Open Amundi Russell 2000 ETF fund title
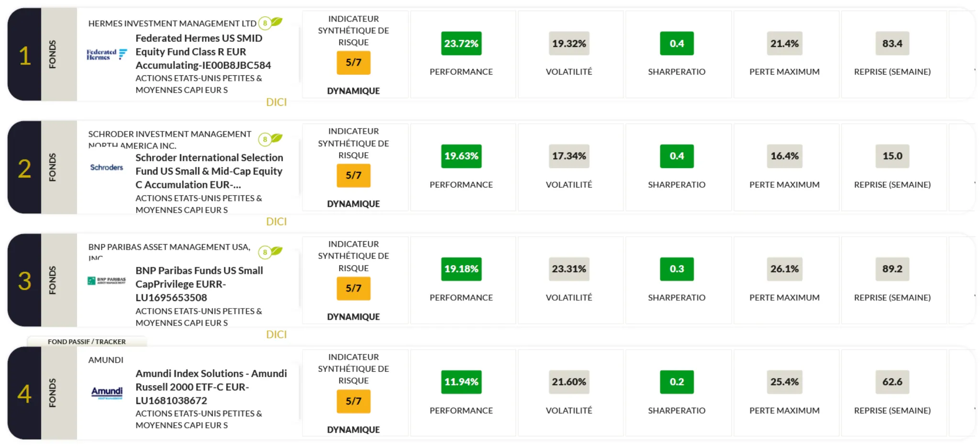Screen dimensions: 980x447 [x=211, y=387]
